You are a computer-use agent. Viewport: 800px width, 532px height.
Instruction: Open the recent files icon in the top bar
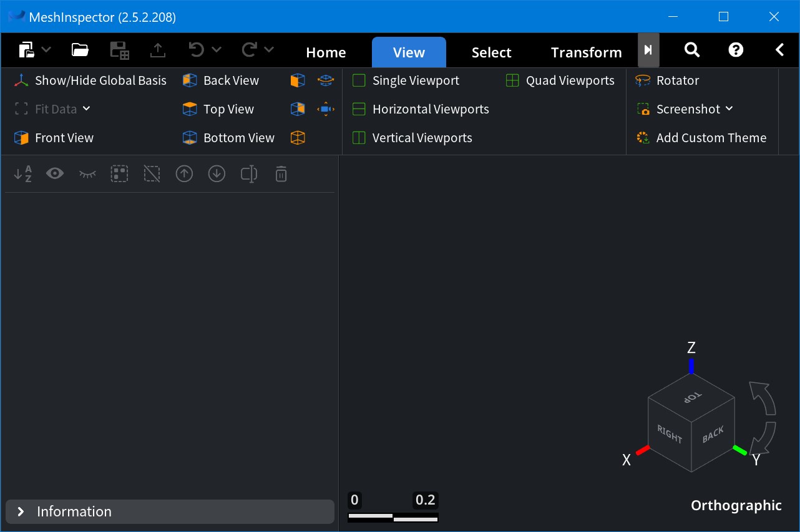(26, 50)
